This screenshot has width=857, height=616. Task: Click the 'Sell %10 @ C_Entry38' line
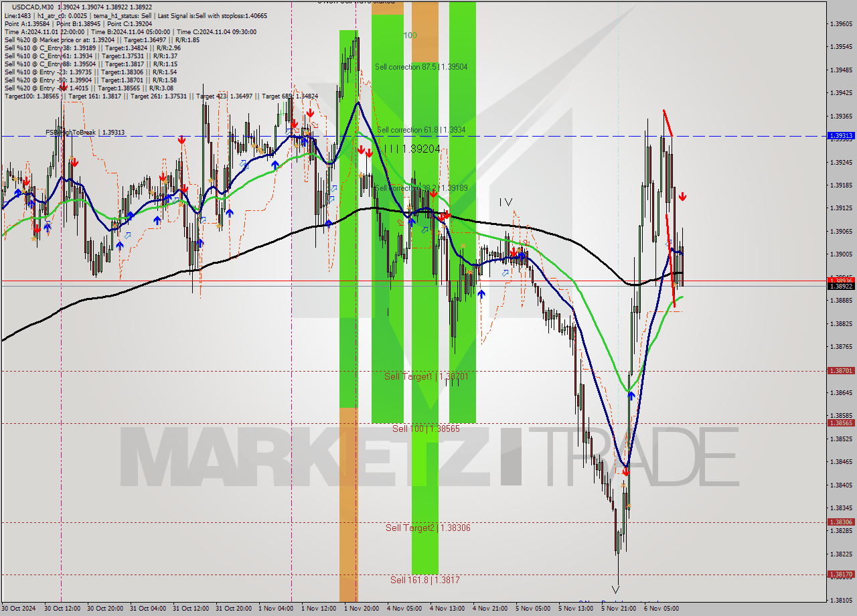[x=92, y=48]
